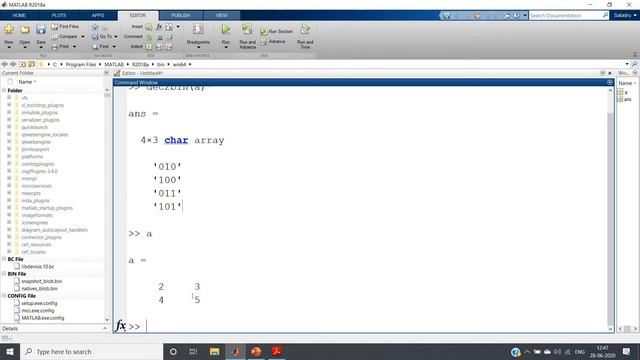Switch to the HOME tab

(19, 16)
